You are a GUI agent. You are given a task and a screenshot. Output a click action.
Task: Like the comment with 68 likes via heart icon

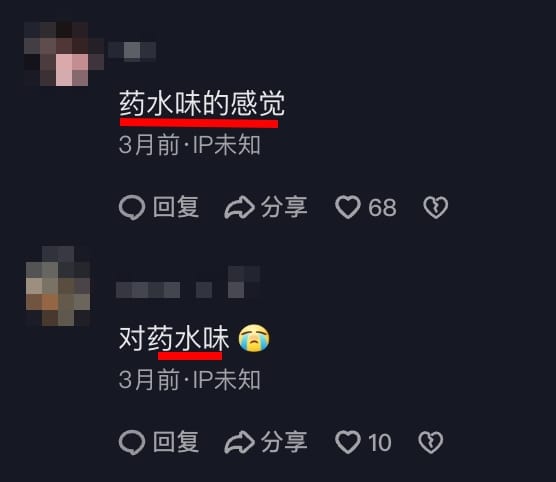coord(348,207)
